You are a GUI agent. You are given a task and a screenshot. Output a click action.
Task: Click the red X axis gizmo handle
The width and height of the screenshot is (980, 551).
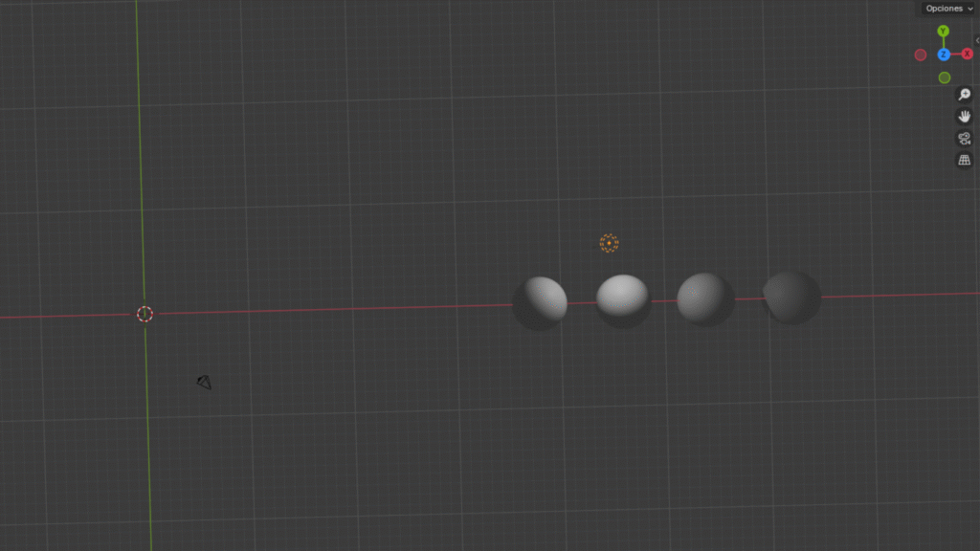click(x=967, y=54)
